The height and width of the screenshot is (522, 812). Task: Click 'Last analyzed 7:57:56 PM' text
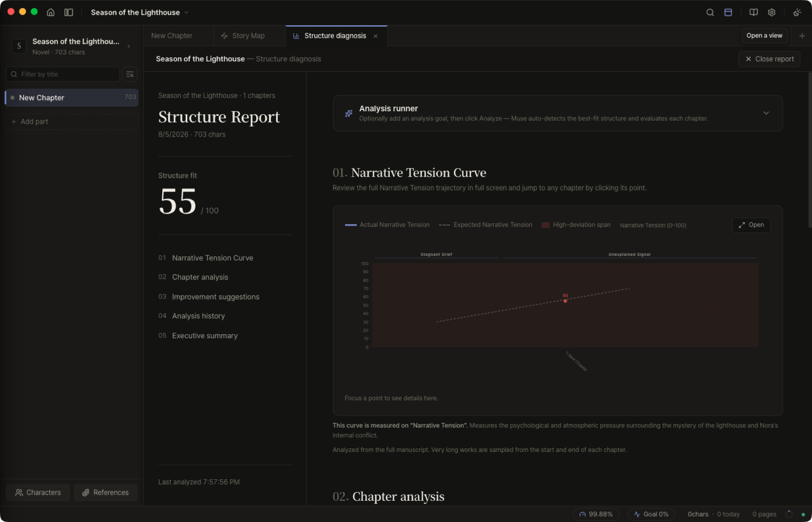point(199,482)
